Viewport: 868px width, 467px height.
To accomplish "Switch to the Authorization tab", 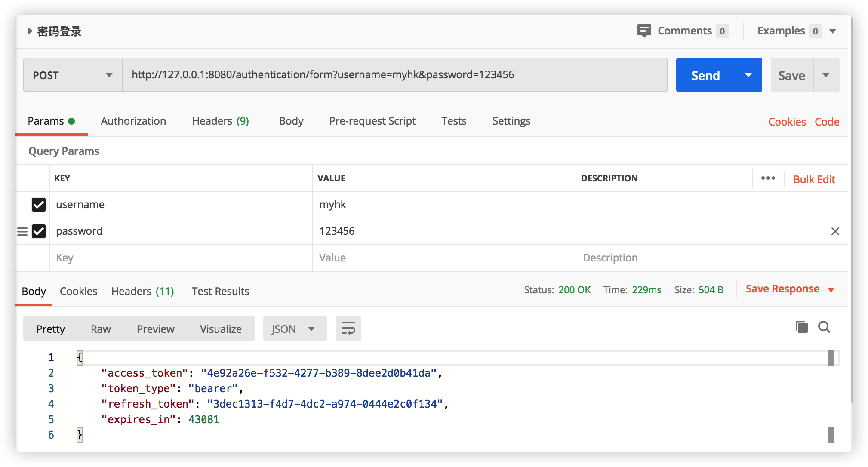I will pyautogui.click(x=133, y=121).
